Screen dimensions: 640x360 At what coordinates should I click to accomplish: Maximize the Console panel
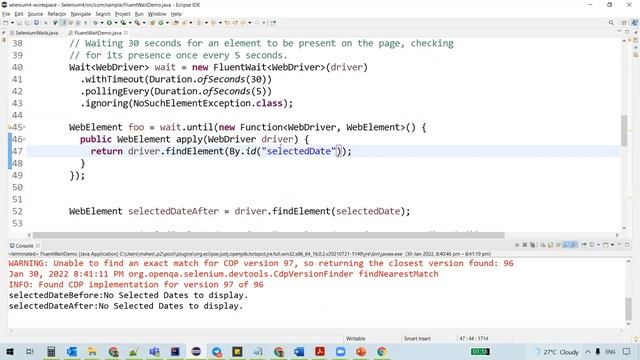coord(627,245)
